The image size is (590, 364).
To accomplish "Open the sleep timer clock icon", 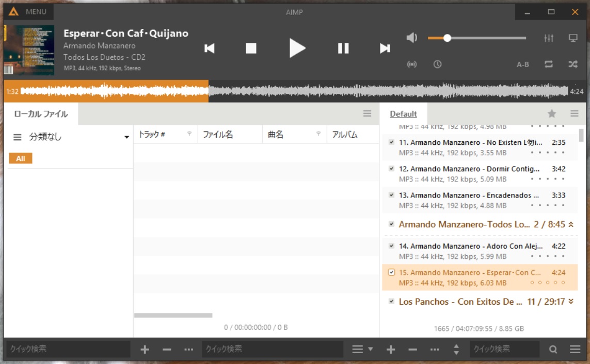I will tap(437, 64).
